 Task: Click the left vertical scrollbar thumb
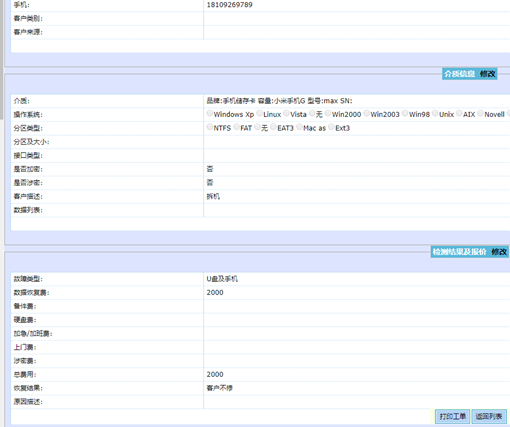point(2,59)
